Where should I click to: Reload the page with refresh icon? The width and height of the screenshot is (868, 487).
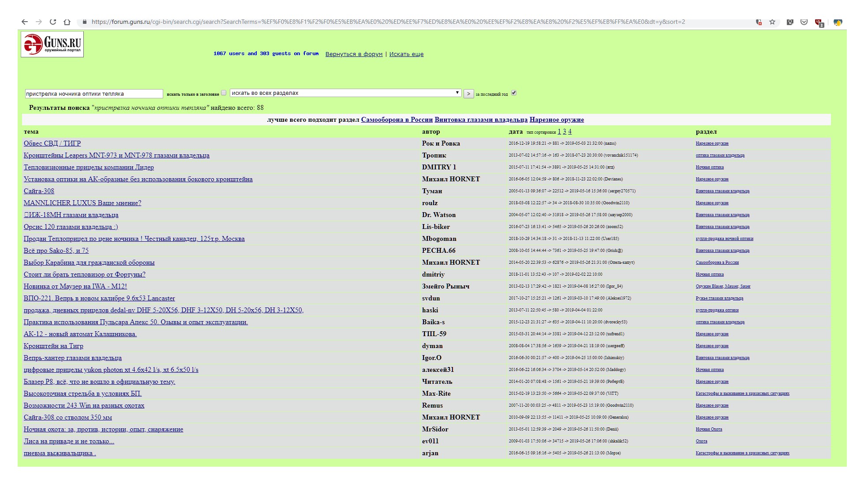point(53,22)
